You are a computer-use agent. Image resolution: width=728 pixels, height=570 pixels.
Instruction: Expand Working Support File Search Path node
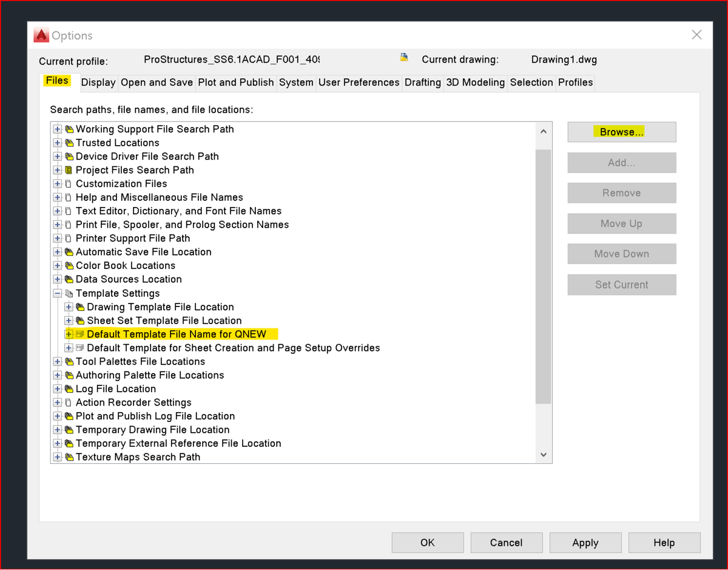(x=58, y=129)
